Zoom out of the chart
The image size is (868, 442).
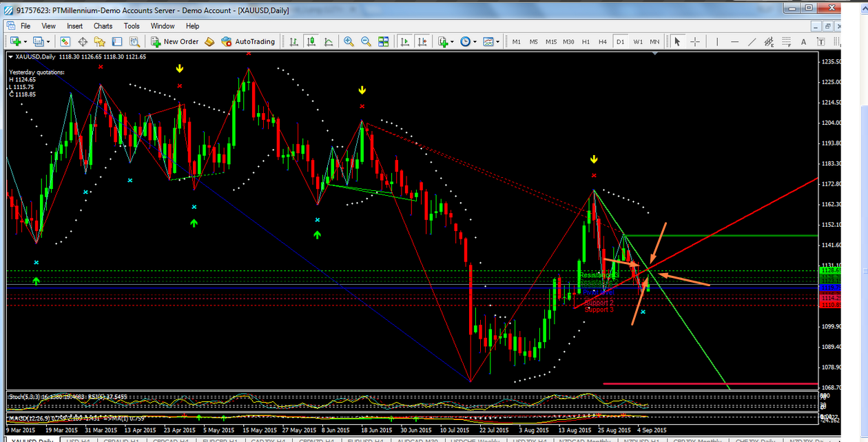366,41
